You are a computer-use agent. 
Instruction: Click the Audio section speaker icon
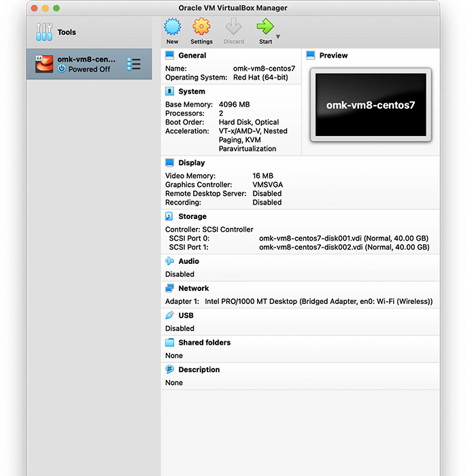click(x=169, y=261)
